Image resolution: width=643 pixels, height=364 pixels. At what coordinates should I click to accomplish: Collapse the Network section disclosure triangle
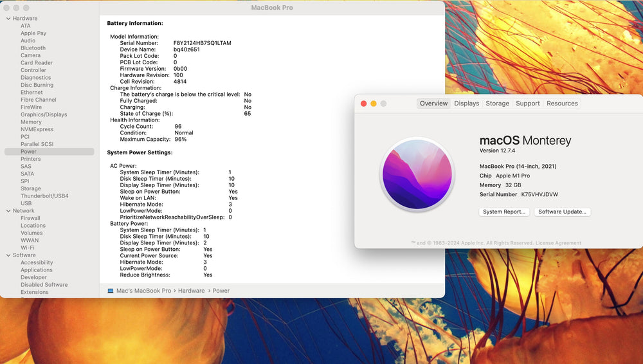point(8,211)
